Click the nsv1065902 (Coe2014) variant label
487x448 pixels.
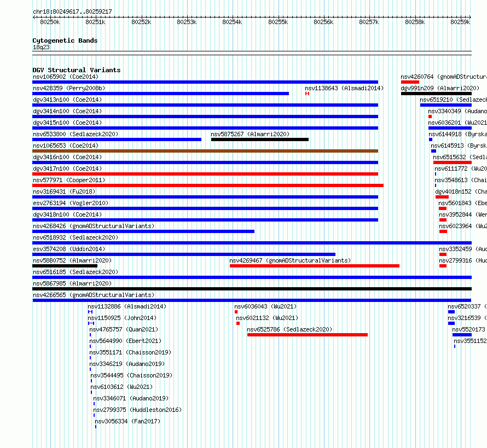coord(66,77)
